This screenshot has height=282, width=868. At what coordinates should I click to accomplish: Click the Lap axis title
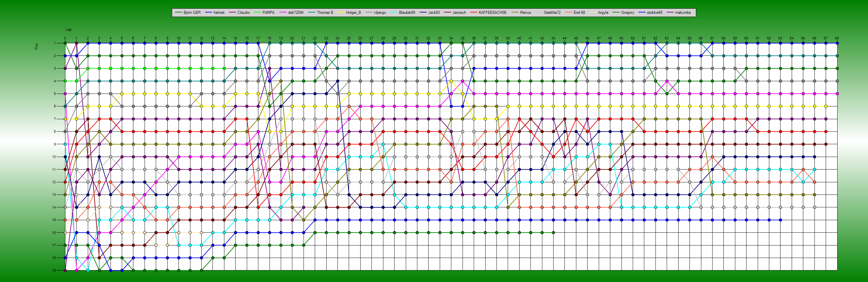(68, 30)
